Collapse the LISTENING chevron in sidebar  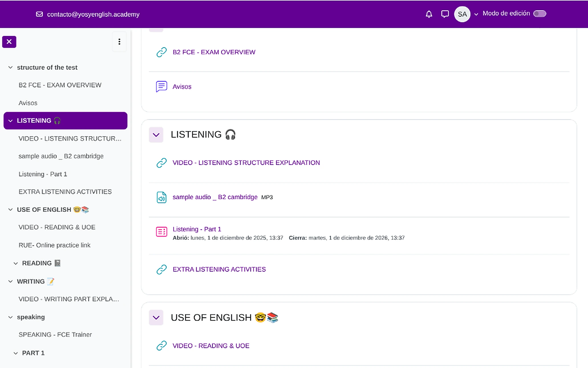point(11,121)
